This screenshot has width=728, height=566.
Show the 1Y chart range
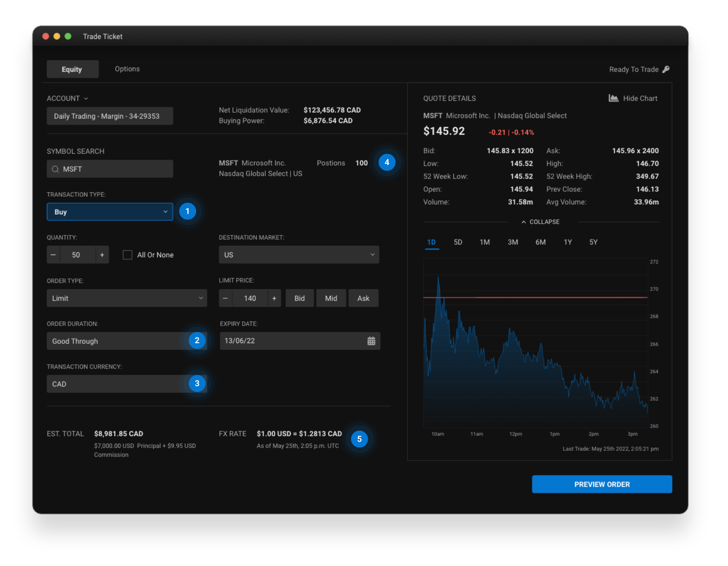(568, 242)
